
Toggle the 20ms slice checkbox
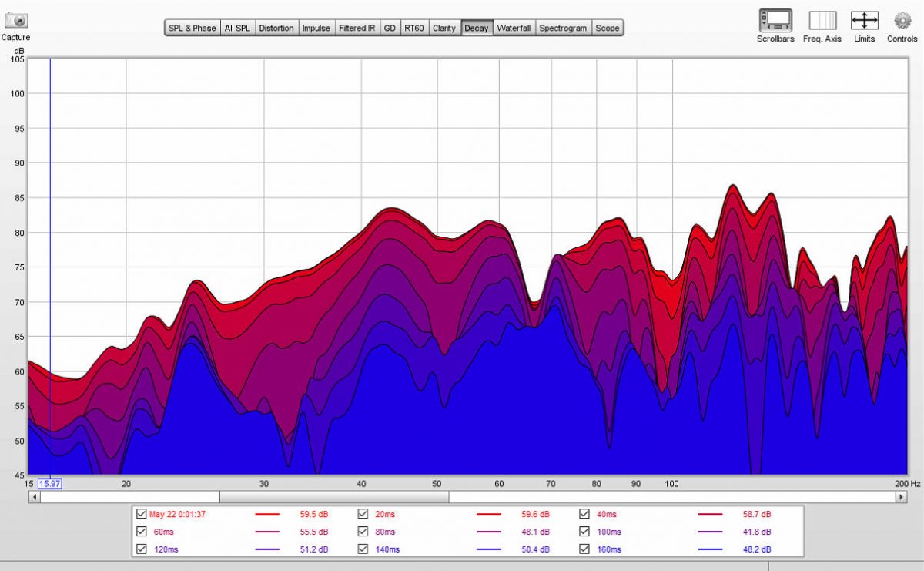[x=363, y=514]
